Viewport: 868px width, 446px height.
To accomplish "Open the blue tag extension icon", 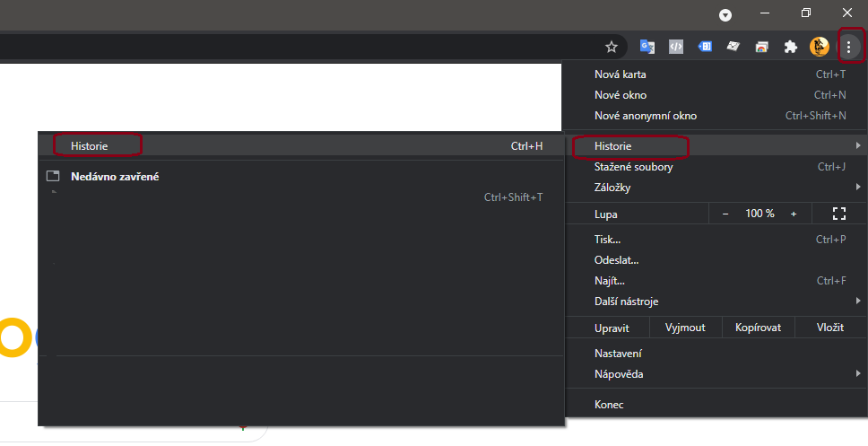I will [x=705, y=47].
